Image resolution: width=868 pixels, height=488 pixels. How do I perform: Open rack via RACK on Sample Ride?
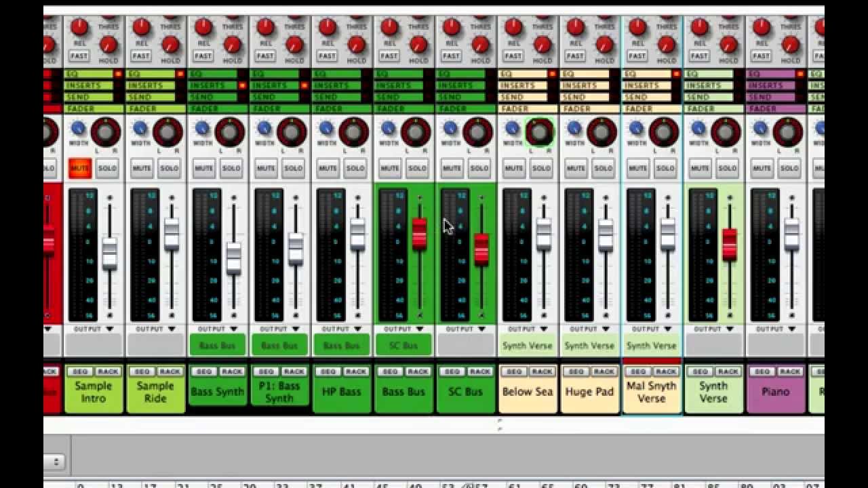170,371
